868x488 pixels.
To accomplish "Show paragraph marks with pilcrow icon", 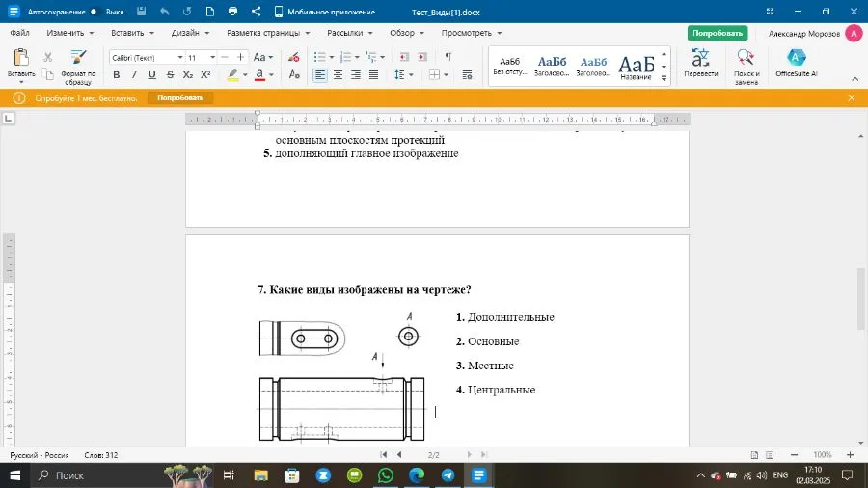I will pyautogui.click(x=448, y=57).
